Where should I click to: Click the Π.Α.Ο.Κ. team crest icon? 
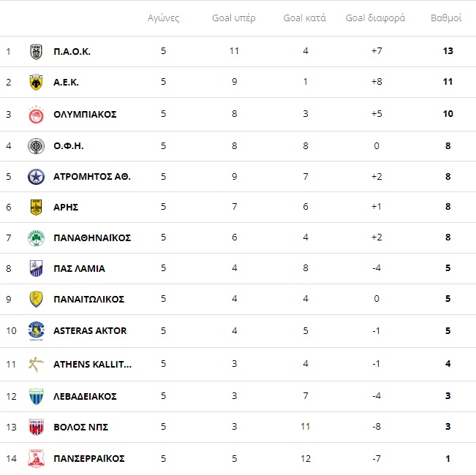point(36,52)
